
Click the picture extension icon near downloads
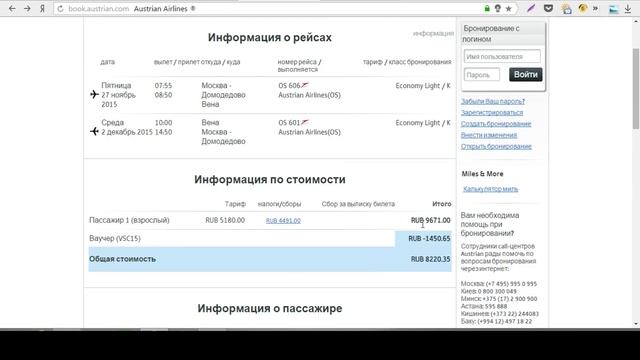[x=613, y=9]
